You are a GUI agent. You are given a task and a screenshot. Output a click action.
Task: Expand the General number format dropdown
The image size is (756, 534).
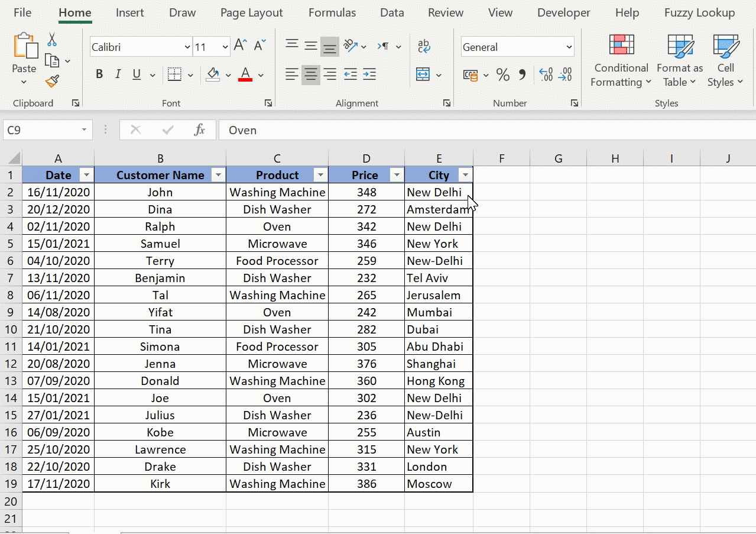click(x=569, y=47)
